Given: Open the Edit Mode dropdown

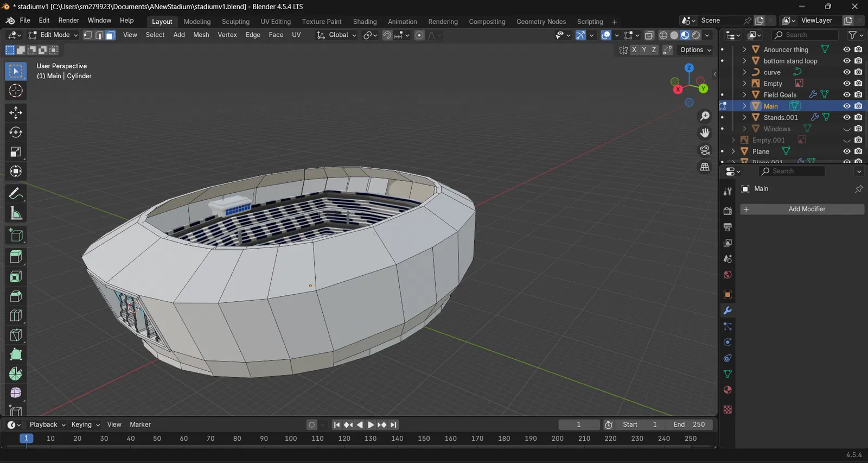Looking at the screenshot, I should [53, 35].
